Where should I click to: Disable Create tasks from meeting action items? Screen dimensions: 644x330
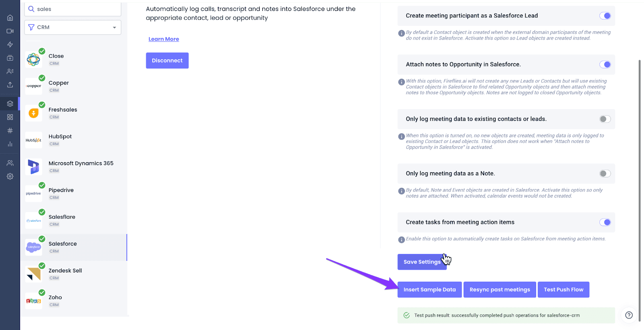point(605,222)
